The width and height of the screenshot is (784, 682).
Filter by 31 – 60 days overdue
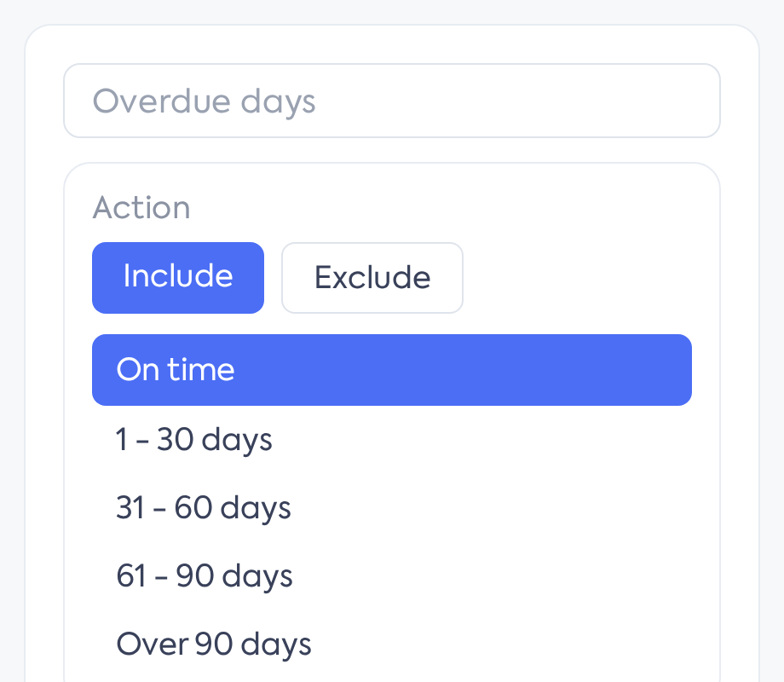(391, 507)
